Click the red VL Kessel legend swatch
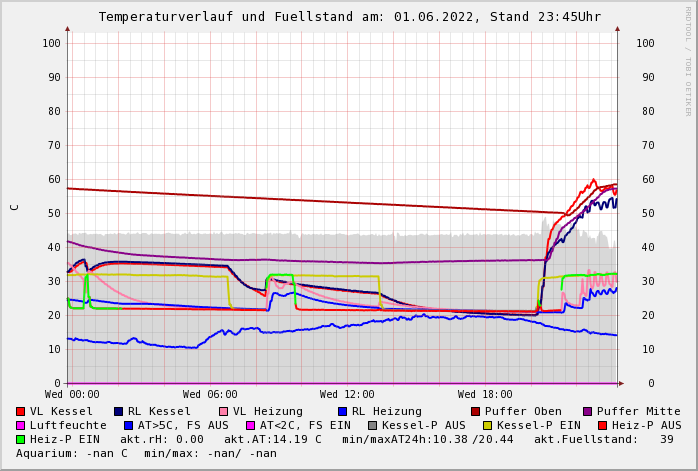 pyautogui.click(x=21, y=411)
